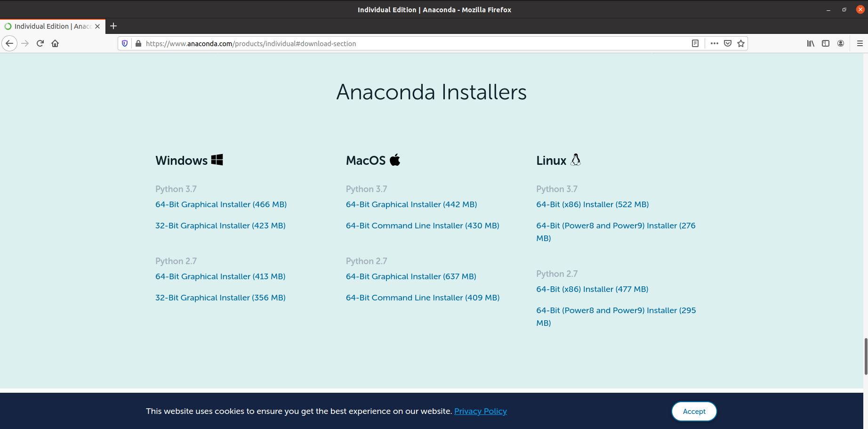Download Windows Python 3.7 64-Bit Graphical Installer (466 MB)
Viewport: 868px width, 429px height.
[x=221, y=204]
